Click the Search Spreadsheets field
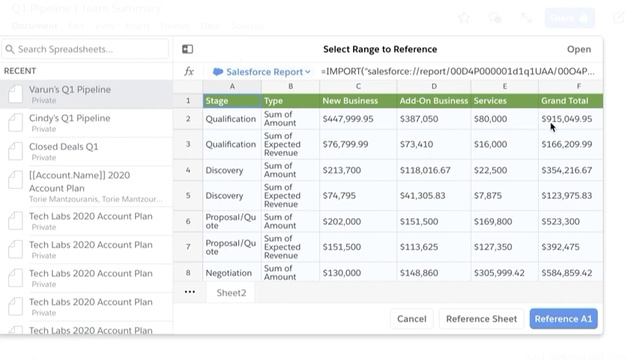 click(85, 49)
